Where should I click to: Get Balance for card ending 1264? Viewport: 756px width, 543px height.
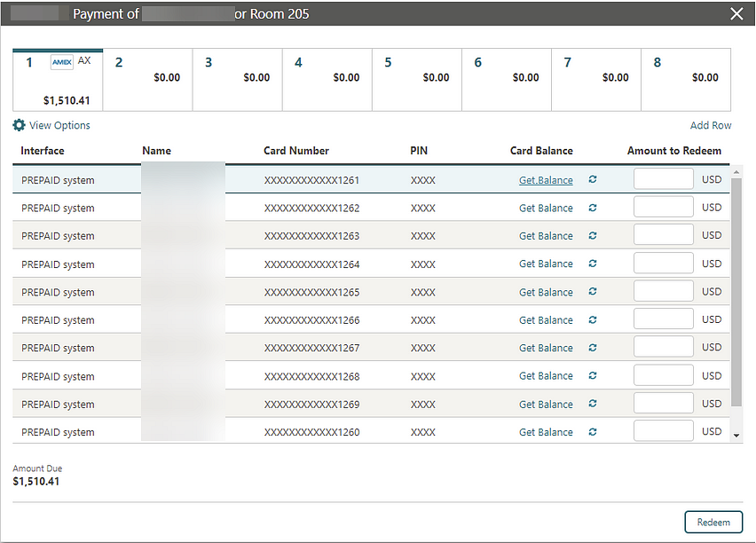pyautogui.click(x=546, y=264)
